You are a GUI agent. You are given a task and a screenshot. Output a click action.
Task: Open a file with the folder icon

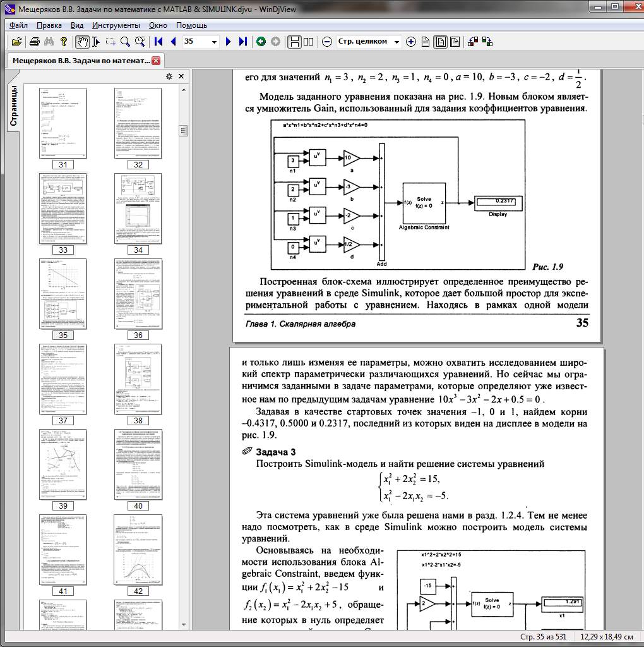[x=16, y=42]
